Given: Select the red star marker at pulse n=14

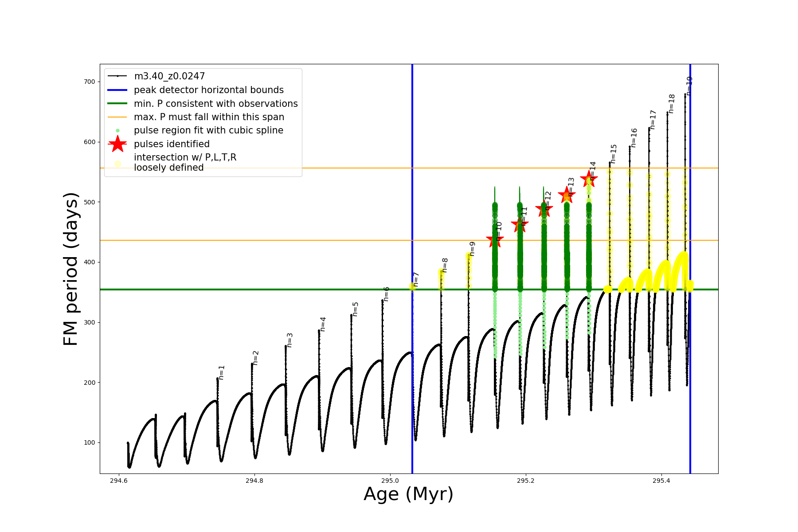Looking at the screenshot, I should pos(589,179).
